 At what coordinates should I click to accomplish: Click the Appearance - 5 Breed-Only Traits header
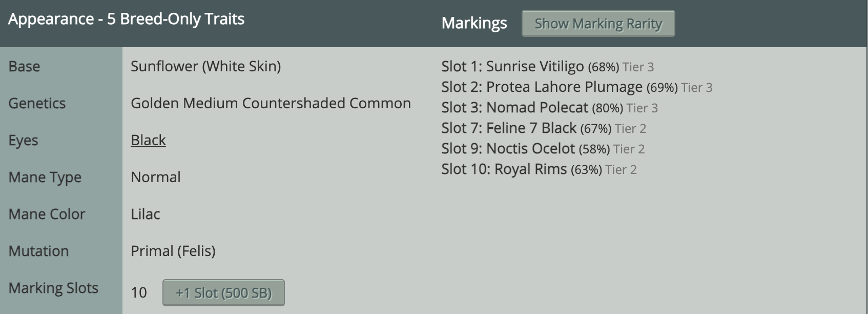pos(126,19)
